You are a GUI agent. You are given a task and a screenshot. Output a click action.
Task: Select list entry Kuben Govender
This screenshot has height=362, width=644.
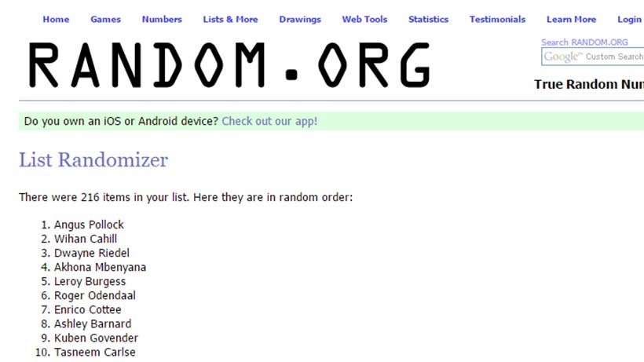96,338
